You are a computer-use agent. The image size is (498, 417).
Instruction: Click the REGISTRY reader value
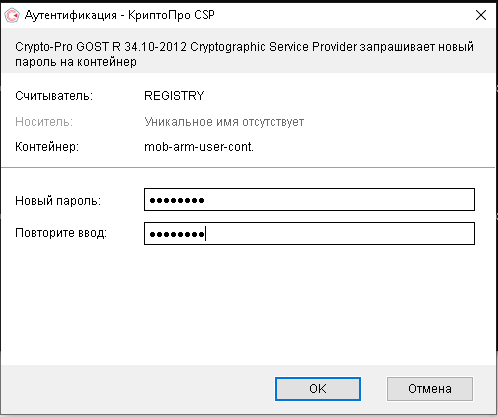click(174, 96)
